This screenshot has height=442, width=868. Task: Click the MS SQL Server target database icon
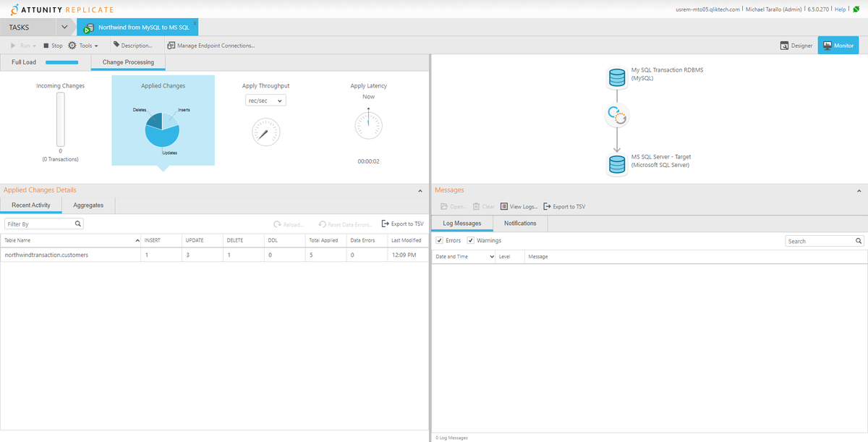(x=617, y=165)
